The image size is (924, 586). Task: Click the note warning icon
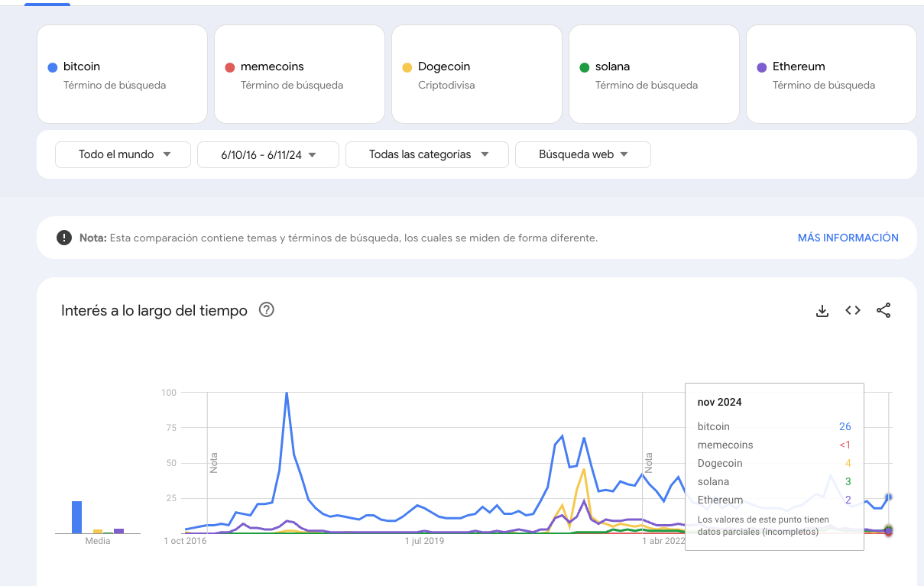(64, 238)
